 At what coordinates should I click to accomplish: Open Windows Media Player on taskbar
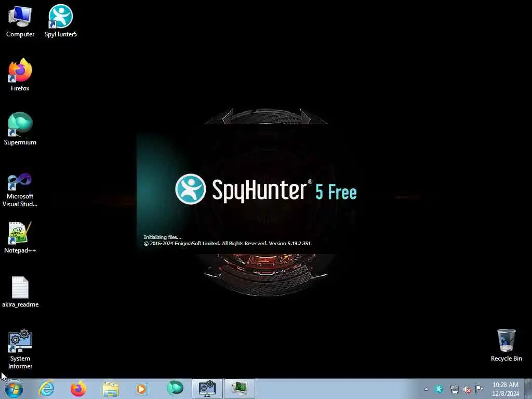tap(142, 389)
